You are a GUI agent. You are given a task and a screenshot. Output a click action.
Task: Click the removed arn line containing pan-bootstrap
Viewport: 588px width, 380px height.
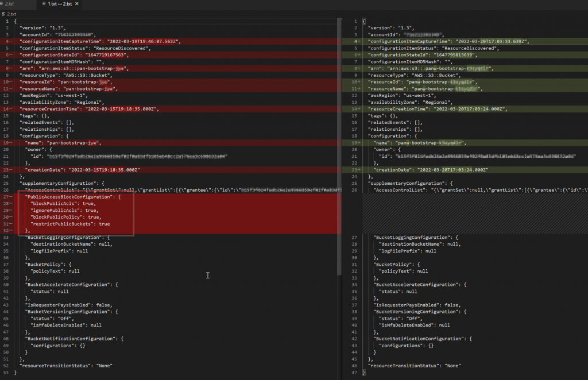pos(171,68)
